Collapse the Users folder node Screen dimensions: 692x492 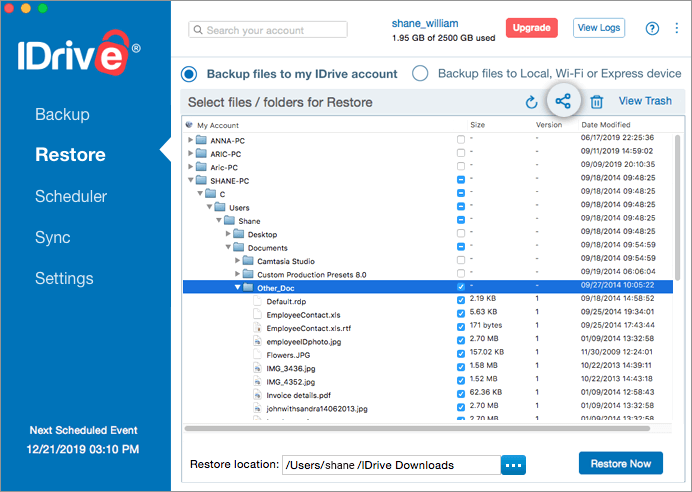click(x=209, y=207)
